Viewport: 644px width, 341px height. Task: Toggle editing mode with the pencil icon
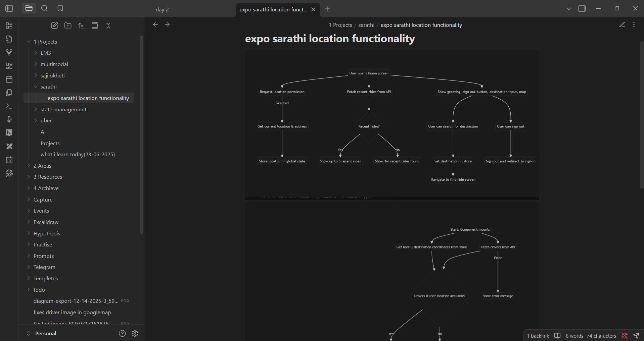point(622,24)
